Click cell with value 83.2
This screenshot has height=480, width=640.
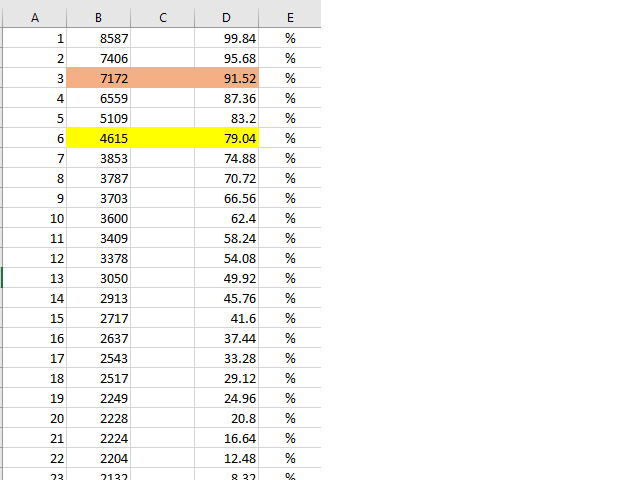[x=227, y=118]
